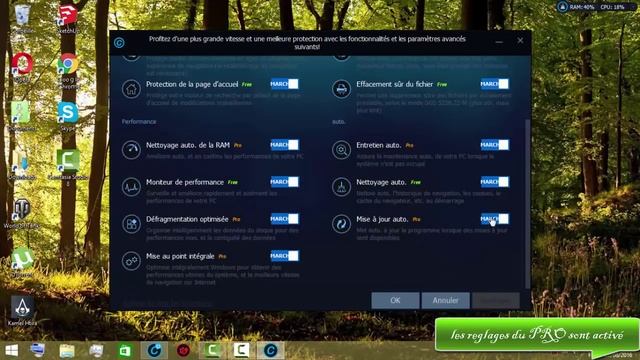Click the red round taskbar icon

(183, 351)
